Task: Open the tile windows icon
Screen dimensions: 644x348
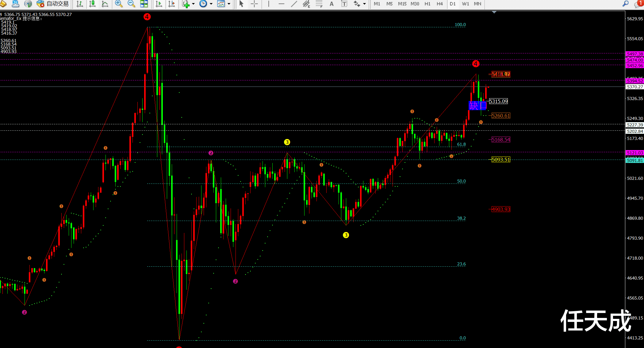Action: tap(144, 4)
